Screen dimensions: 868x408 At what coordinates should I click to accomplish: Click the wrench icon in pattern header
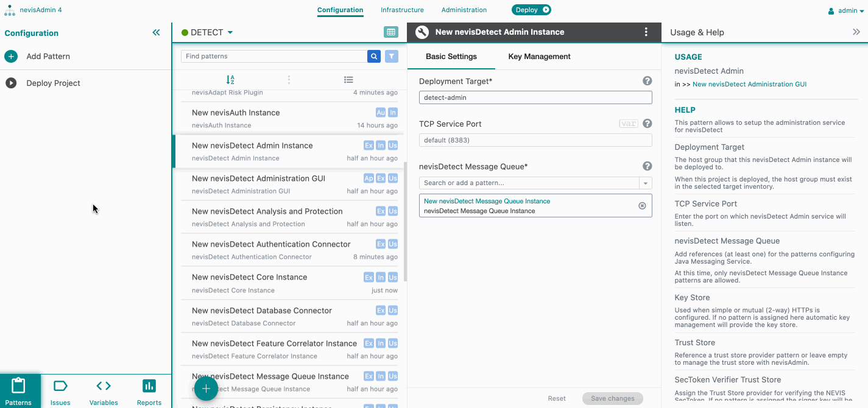pyautogui.click(x=422, y=32)
